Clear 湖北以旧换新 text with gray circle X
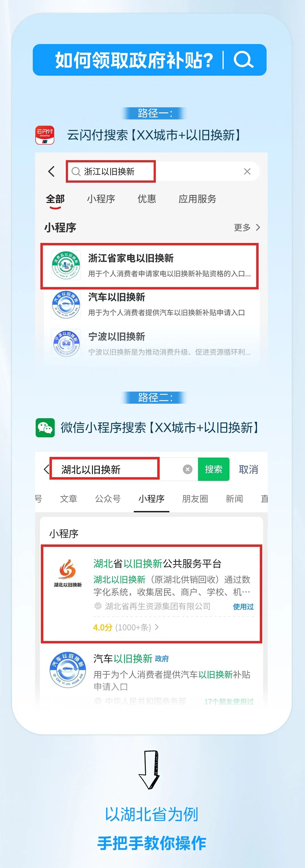 (x=188, y=469)
